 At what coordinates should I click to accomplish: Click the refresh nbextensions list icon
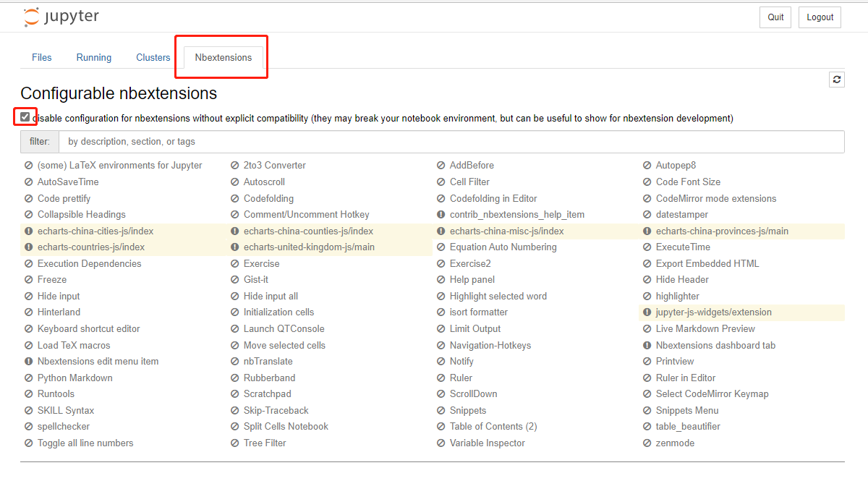point(837,80)
